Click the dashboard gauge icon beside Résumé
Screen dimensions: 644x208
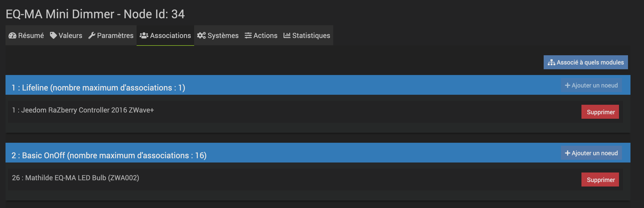(x=12, y=35)
